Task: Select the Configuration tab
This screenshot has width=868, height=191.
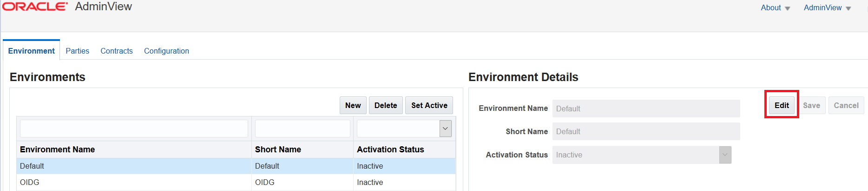Action: tap(166, 51)
